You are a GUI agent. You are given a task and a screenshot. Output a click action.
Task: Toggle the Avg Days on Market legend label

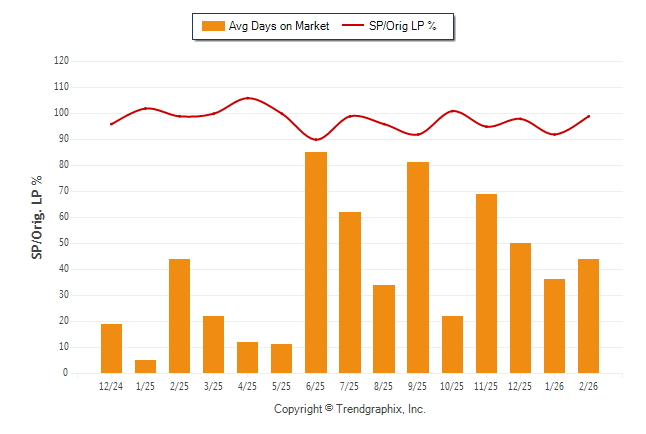[x=279, y=26]
